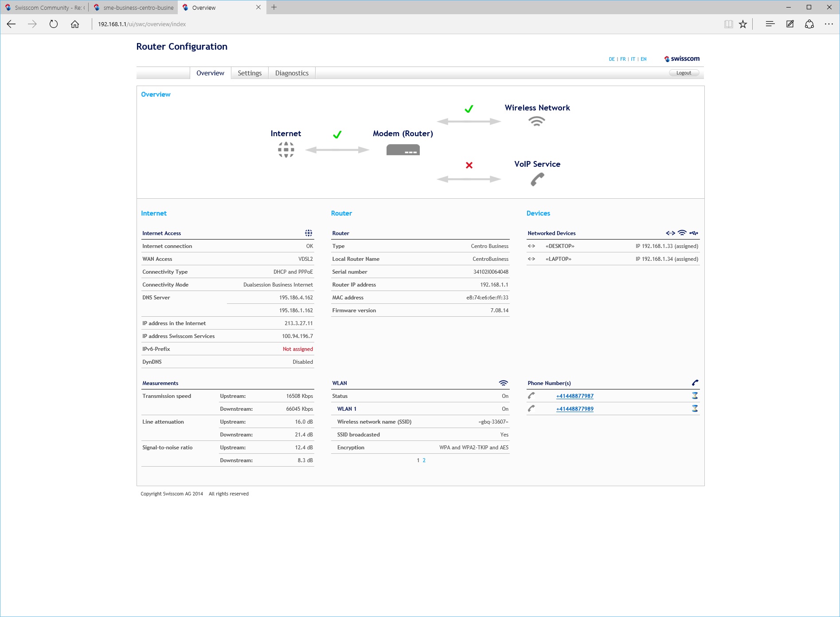Viewport: 840px width, 617px height.
Task: Click the Devices section heading
Action: click(x=538, y=213)
